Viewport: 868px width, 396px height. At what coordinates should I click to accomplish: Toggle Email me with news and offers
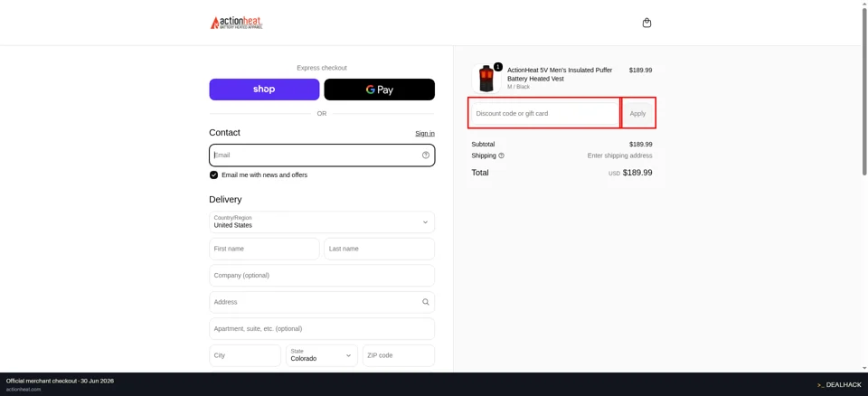click(213, 175)
